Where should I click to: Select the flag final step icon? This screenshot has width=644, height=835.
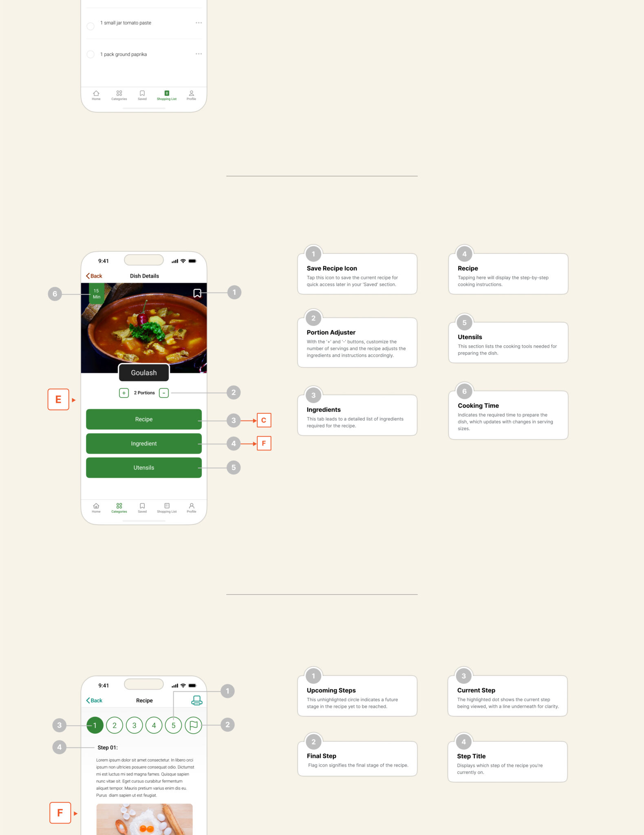[194, 725]
